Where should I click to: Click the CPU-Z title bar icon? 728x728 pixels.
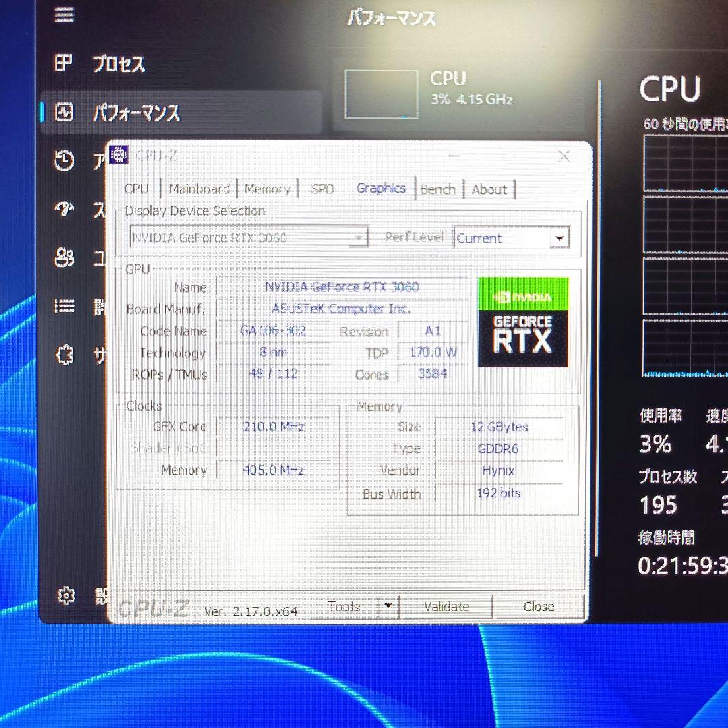(119, 155)
